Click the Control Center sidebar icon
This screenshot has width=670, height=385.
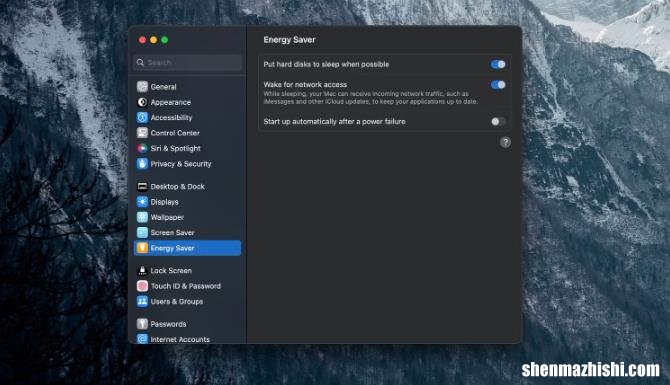click(x=142, y=133)
